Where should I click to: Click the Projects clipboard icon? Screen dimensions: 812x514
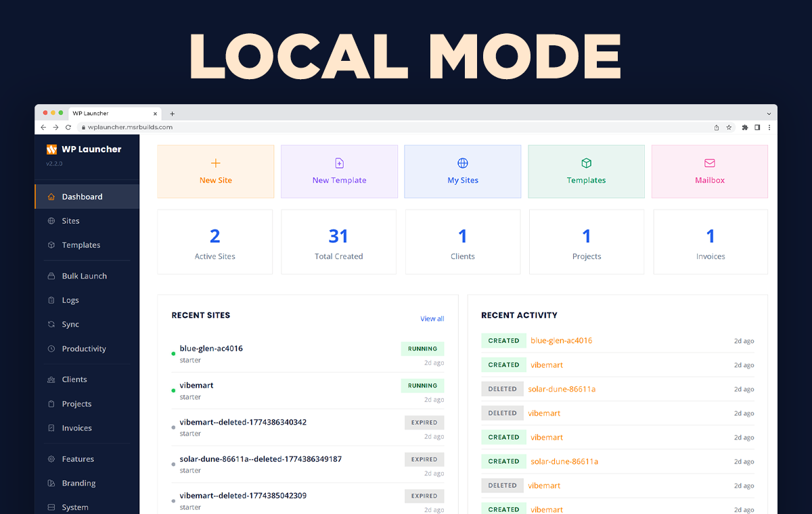tap(51, 404)
